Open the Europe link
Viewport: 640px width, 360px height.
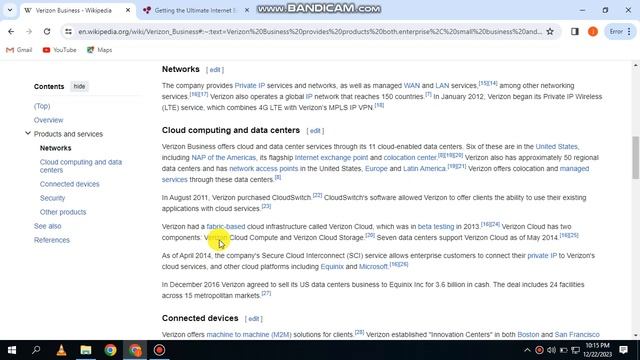pyautogui.click(x=376, y=168)
